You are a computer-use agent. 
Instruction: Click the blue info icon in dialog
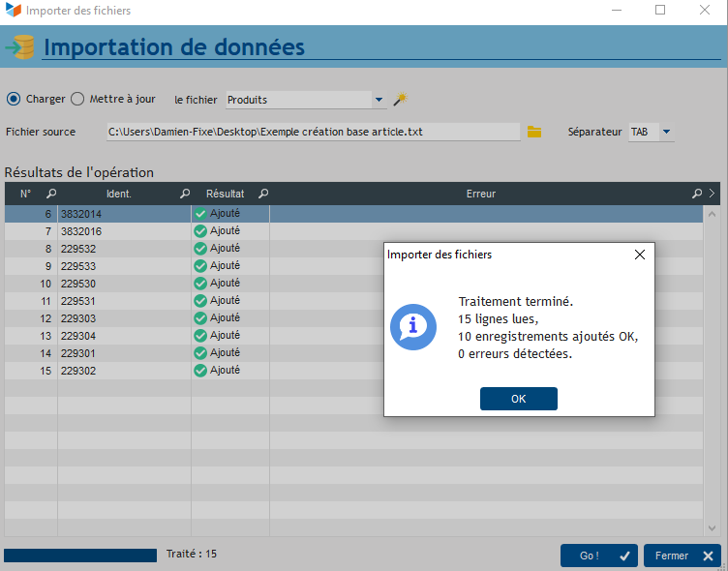tap(413, 327)
